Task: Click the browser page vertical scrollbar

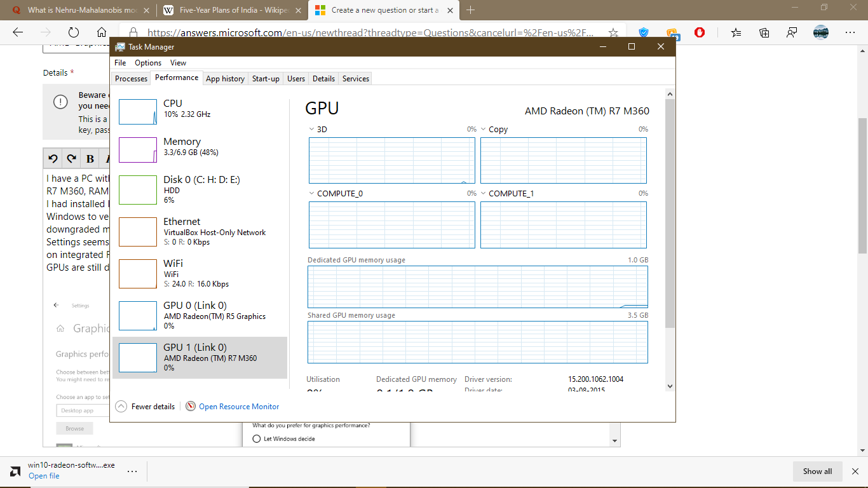Action: click(862, 186)
